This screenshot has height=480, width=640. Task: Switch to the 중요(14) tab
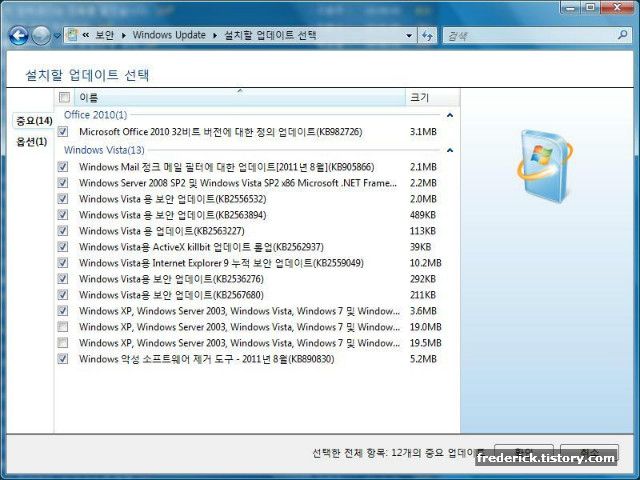point(34,121)
